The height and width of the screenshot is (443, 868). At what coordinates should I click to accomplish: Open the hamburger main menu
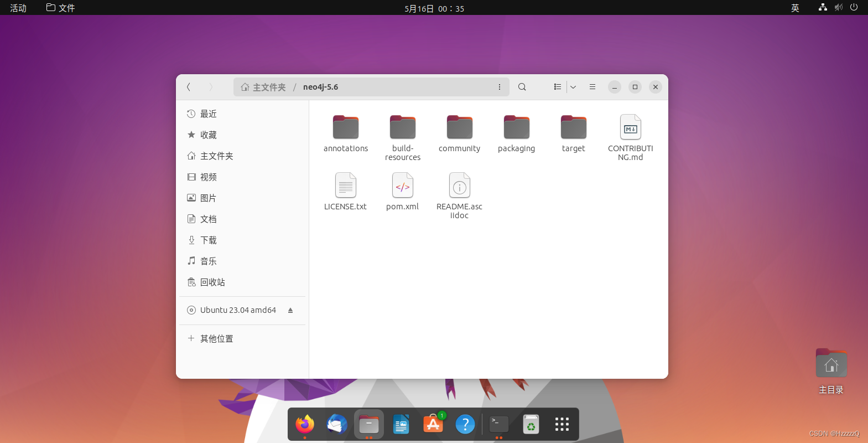pos(592,87)
